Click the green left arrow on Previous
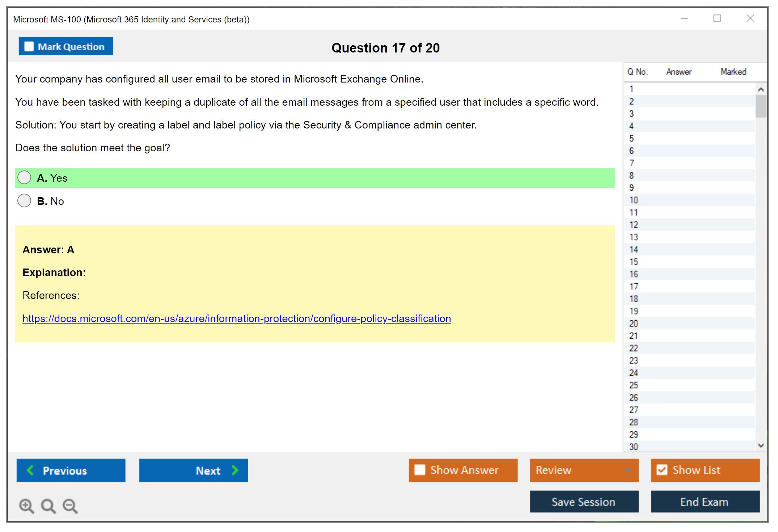 (30, 470)
